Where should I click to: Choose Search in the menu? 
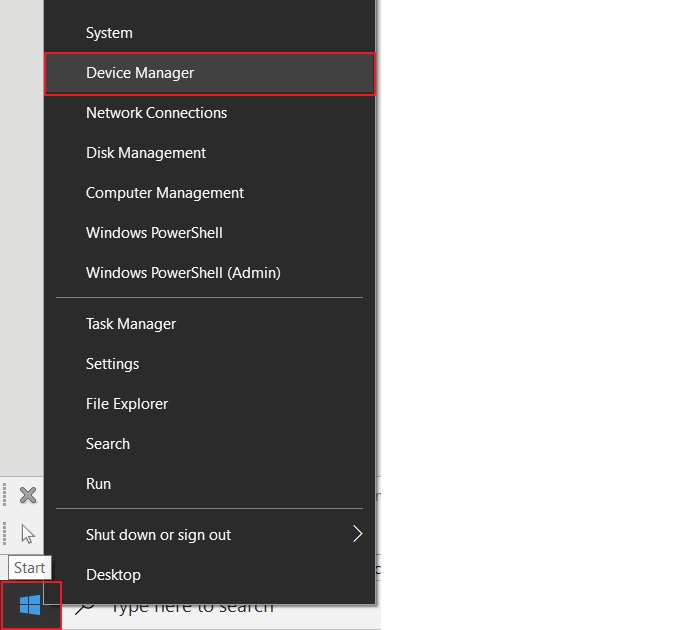(x=210, y=444)
